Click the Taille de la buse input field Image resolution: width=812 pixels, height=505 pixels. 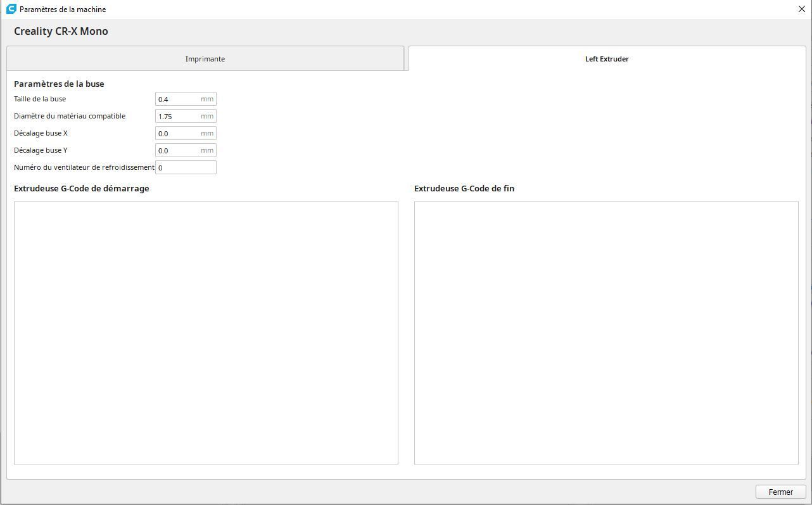(x=186, y=99)
